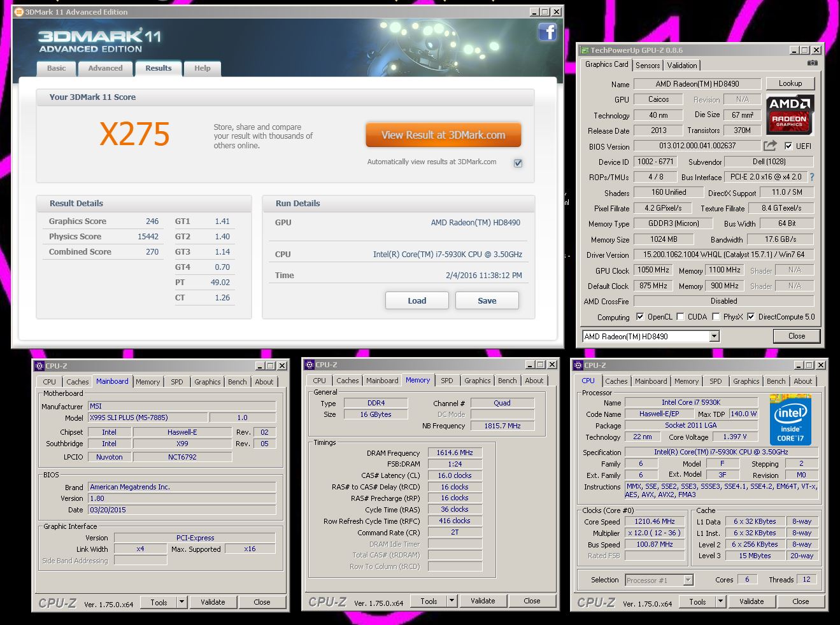Click the GPU Name field AMD Radeon HD8490
The height and width of the screenshot is (625, 840).
tap(697, 84)
